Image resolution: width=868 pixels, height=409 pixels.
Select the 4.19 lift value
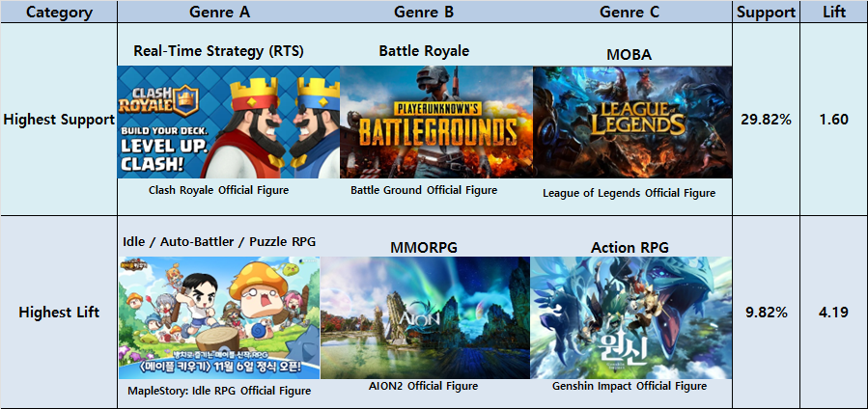click(834, 313)
